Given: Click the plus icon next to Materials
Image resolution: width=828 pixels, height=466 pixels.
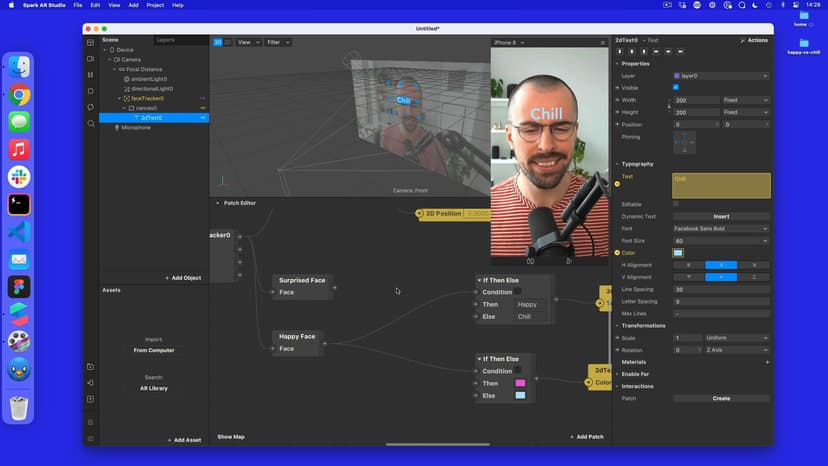Looking at the screenshot, I should tap(767, 362).
